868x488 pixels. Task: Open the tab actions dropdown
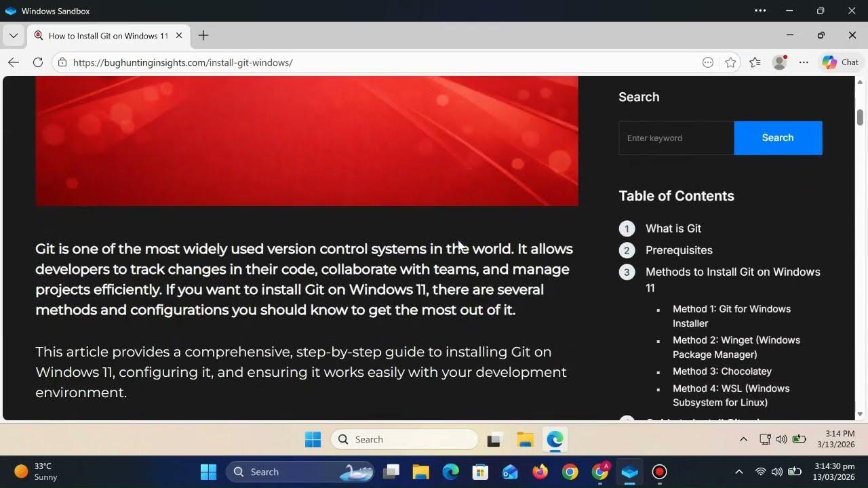pos(14,35)
